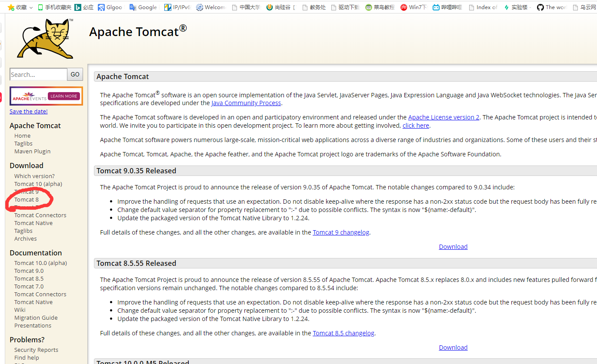This screenshot has width=597, height=364.
Task: Click Download under Tomcat 8.5.55 Released
Action: pos(453,347)
